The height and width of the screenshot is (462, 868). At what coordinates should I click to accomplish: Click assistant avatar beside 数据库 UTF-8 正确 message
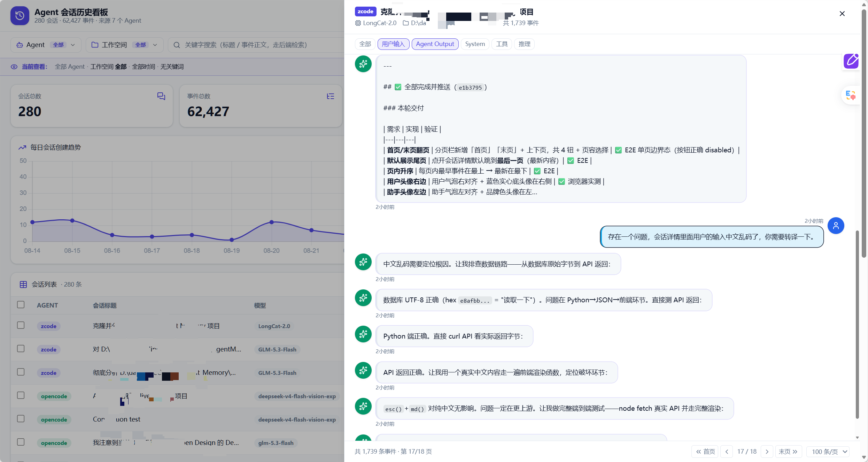tap(363, 298)
